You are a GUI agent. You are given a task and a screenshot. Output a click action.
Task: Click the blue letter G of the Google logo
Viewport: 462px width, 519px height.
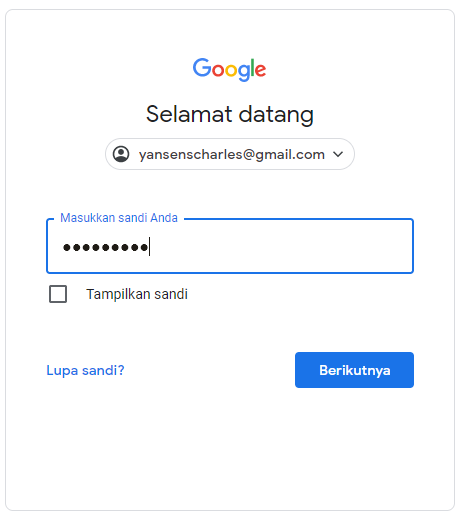point(202,68)
